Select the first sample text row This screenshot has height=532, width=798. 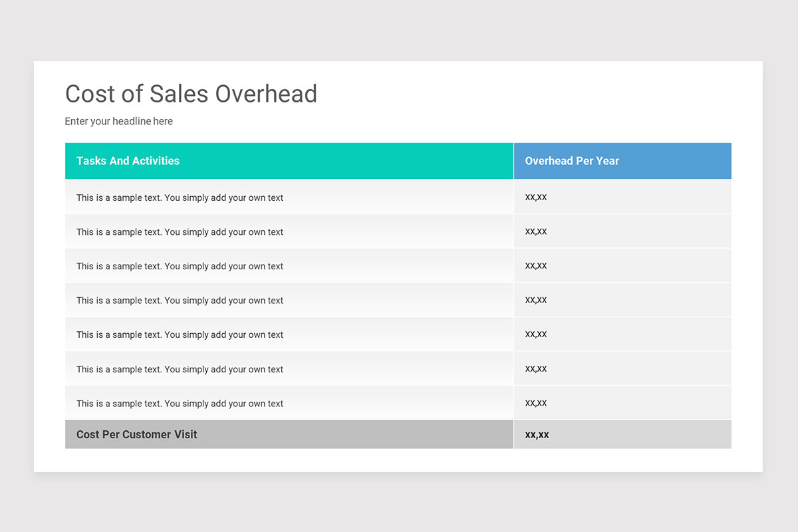180,198
